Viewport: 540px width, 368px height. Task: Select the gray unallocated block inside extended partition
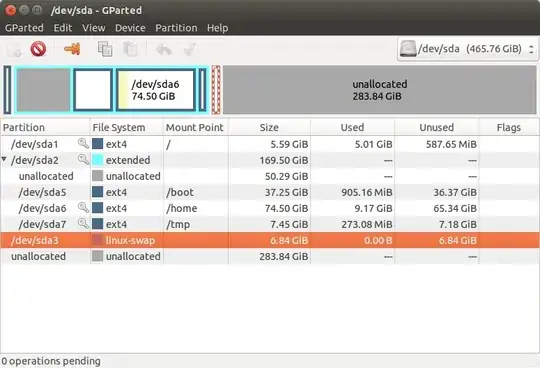43,90
